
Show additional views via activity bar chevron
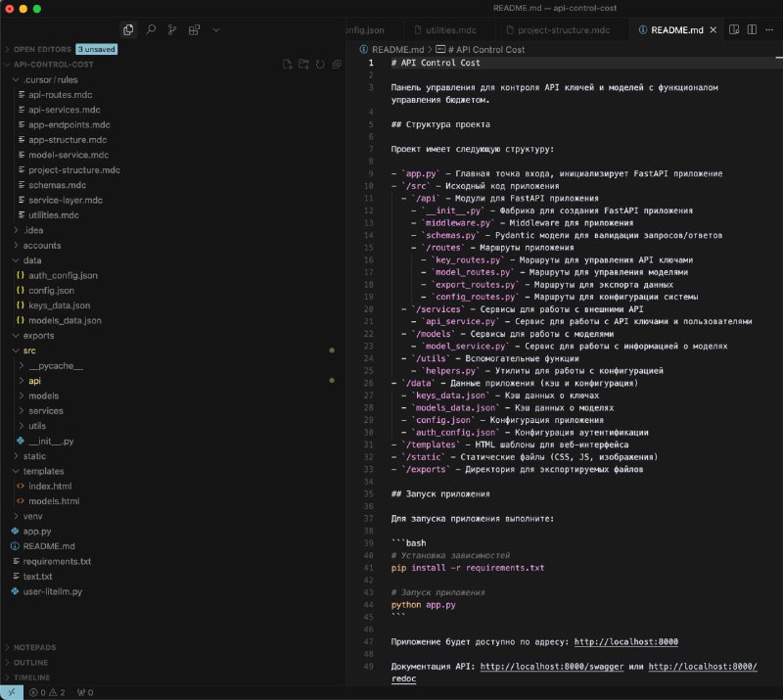tap(216, 30)
